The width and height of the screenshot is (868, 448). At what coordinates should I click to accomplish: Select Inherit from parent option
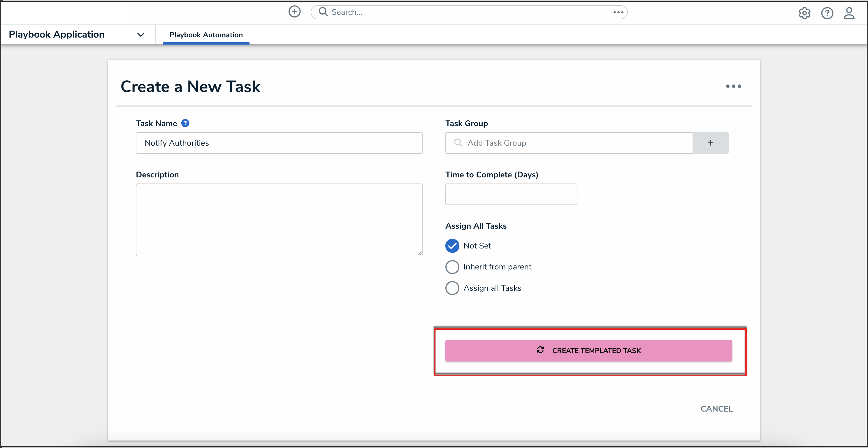point(452,267)
